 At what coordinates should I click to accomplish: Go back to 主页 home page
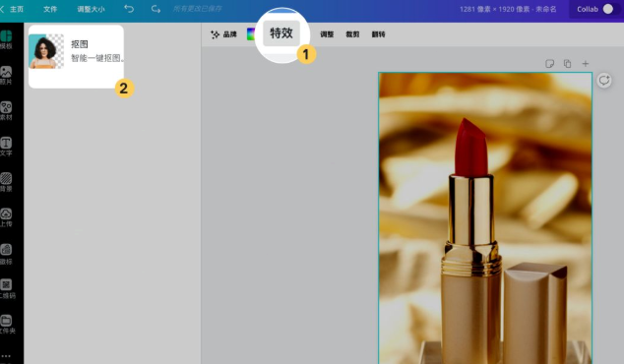pyautogui.click(x=12, y=9)
